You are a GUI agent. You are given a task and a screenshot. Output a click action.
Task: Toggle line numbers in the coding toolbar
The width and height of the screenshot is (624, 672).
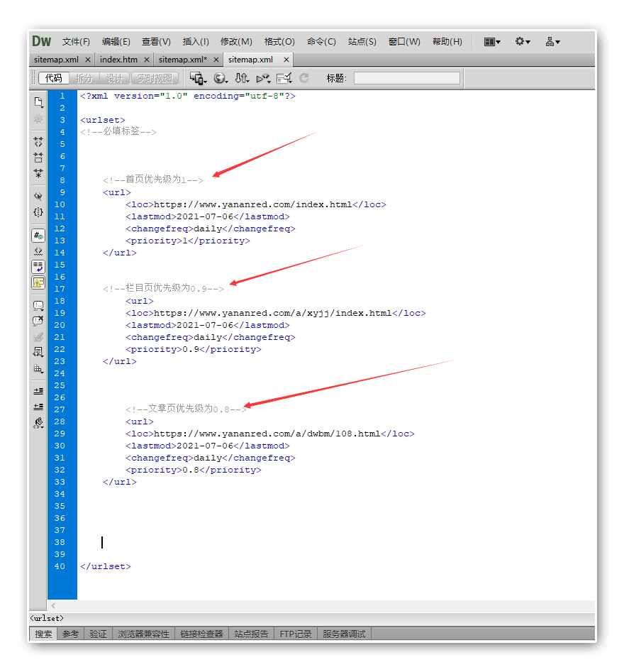coord(38,236)
